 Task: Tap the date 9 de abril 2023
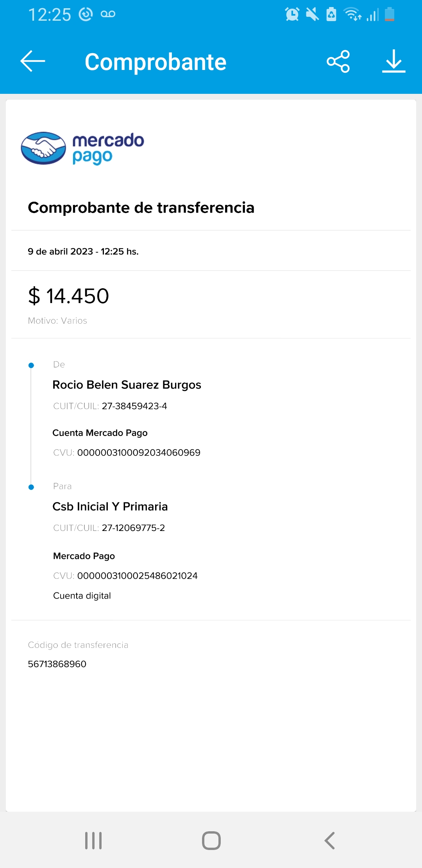pyautogui.click(x=61, y=251)
